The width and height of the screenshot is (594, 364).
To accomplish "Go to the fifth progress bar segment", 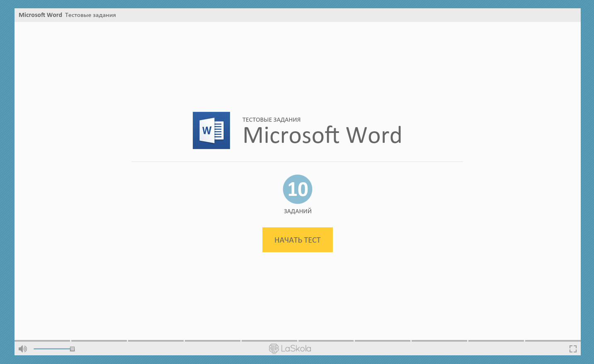I will [x=269, y=341].
